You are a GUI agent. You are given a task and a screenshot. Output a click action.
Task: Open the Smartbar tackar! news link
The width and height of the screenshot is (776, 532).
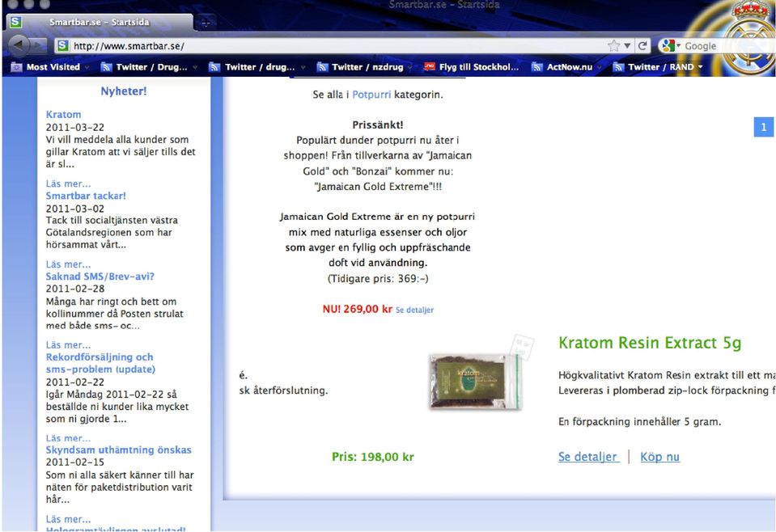pos(86,196)
